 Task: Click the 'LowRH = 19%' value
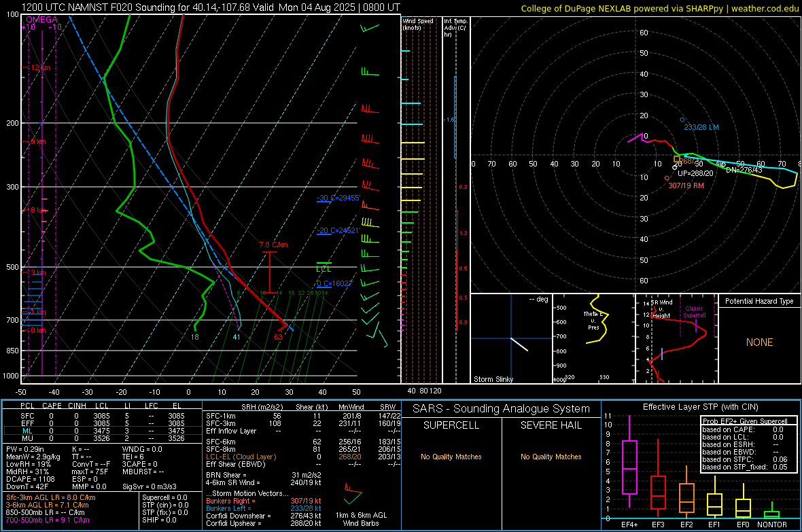[28, 465]
